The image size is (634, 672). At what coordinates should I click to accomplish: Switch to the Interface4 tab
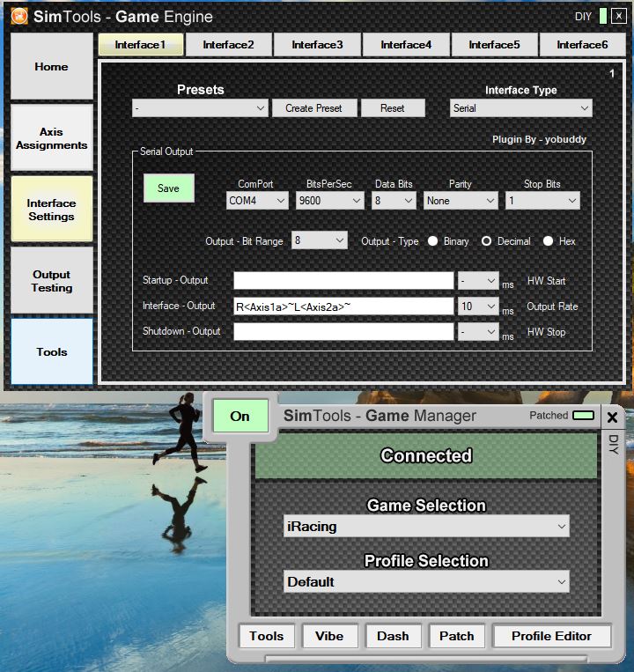point(406,45)
